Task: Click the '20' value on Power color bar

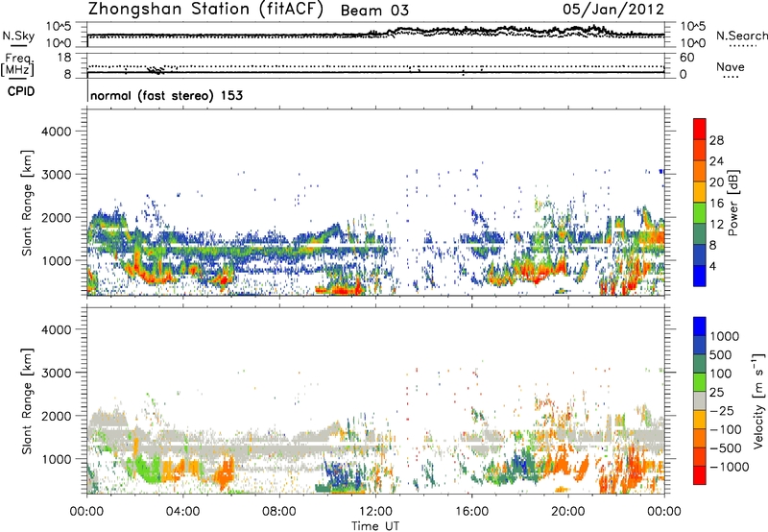Action: click(x=716, y=182)
